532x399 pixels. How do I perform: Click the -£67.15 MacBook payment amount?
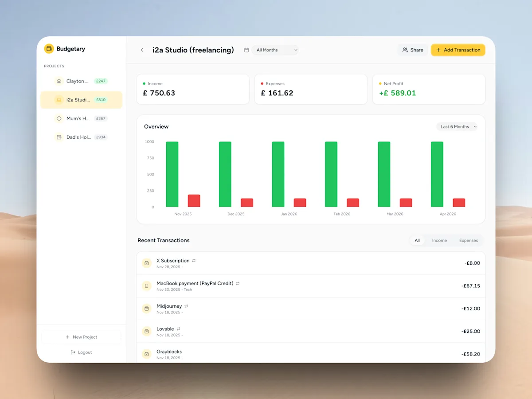(x=471, y=286)
